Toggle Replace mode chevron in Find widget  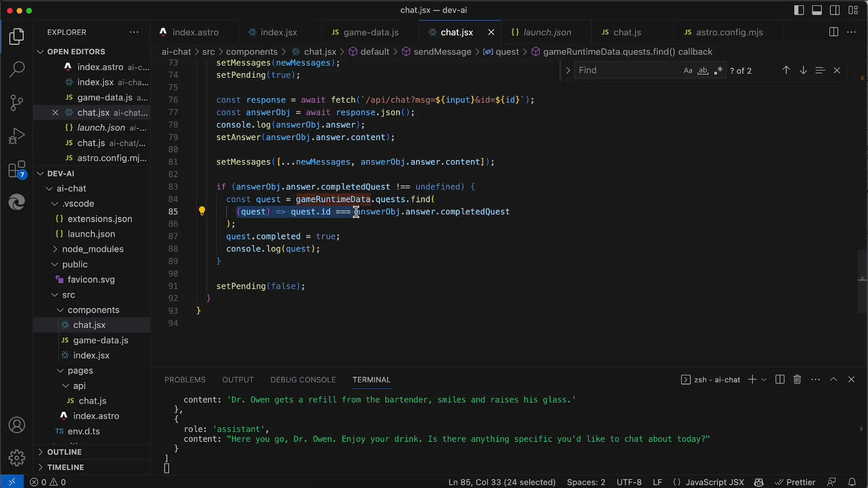point(568,71)
